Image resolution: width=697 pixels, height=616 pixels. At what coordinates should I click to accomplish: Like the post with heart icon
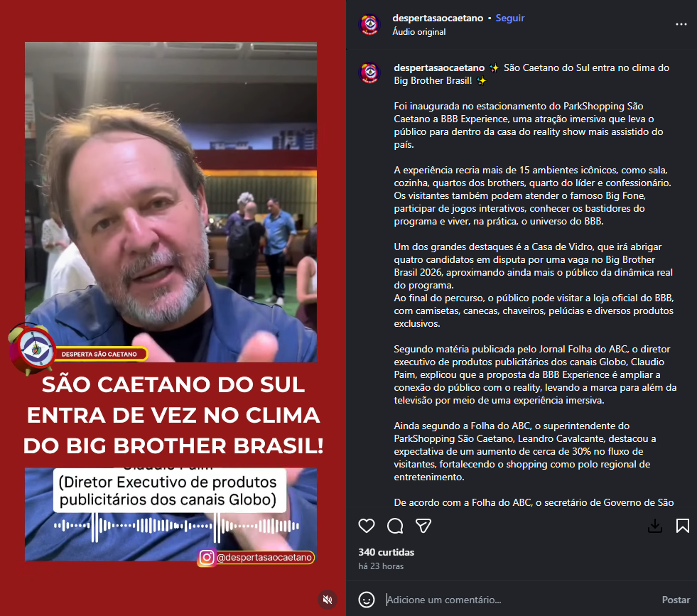[367, 526]
